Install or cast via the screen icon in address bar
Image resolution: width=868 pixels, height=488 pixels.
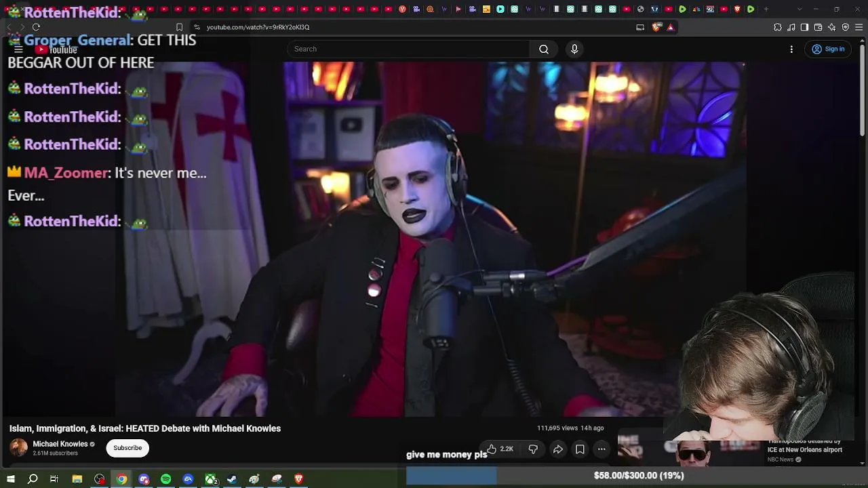(x=640, y=27)
